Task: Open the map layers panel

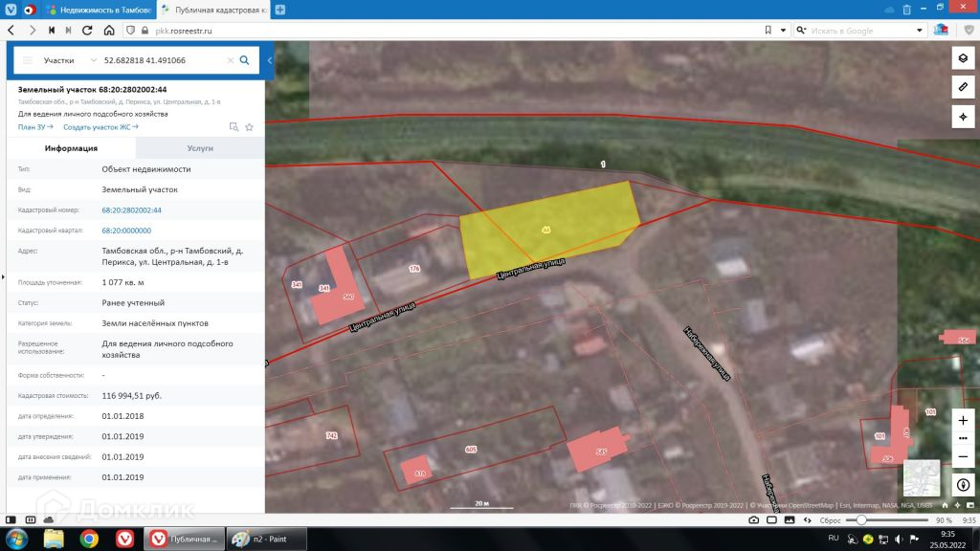Action: pyautogui.click(x=963, y=57)
